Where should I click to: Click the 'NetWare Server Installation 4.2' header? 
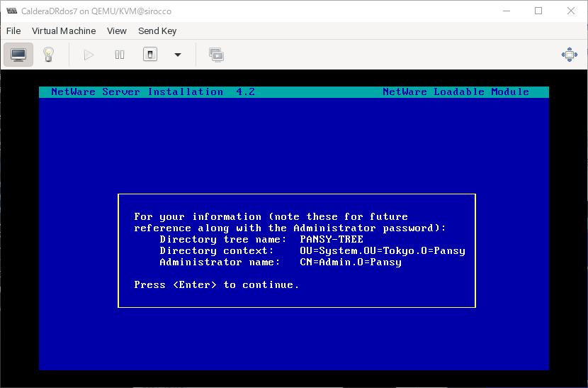click(x=153, y=92)
